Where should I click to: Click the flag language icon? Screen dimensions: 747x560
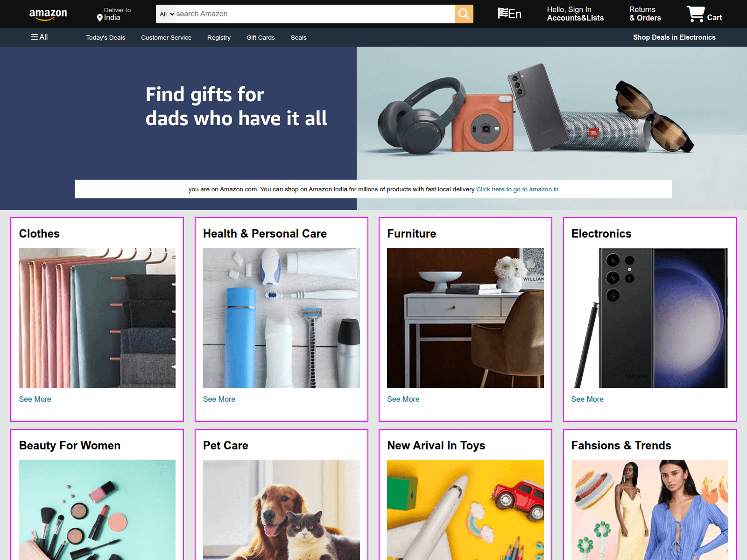click(503, 13)
